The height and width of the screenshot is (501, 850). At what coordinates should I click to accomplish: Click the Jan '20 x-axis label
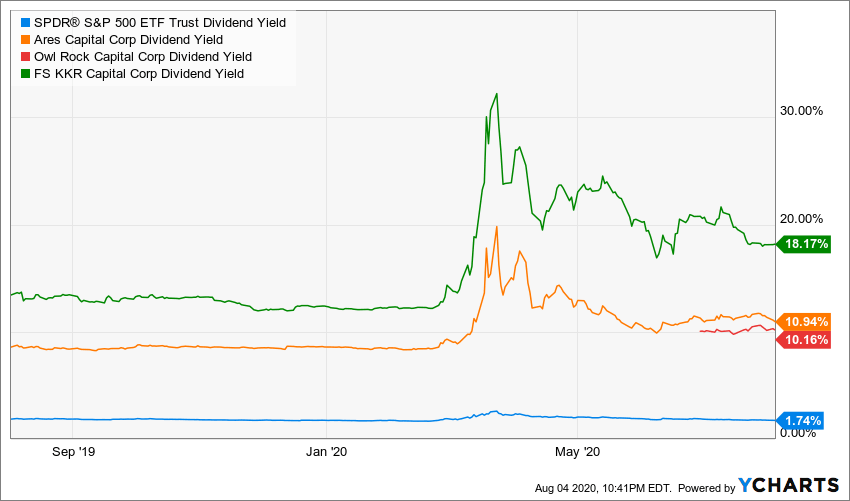[x=327, y=452]
